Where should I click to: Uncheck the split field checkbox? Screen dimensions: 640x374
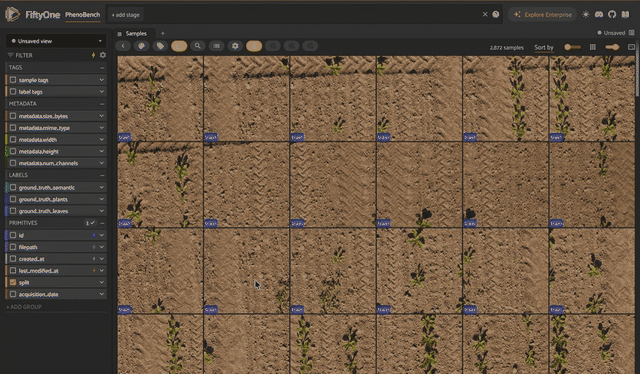[13, 282]
